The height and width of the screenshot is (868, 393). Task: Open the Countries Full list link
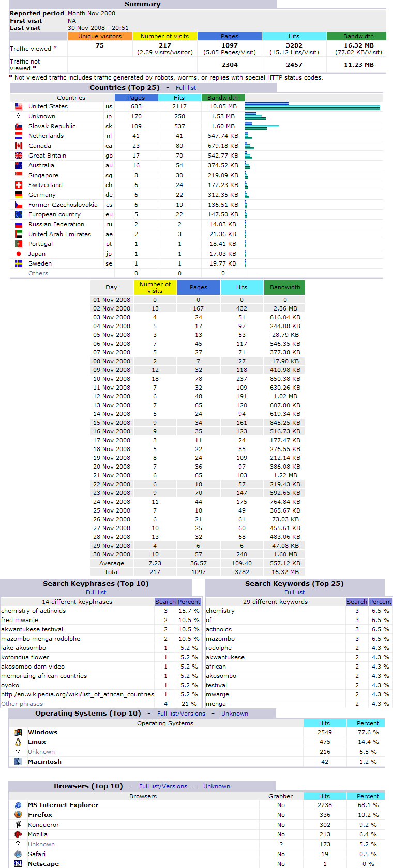(x=186, y=88)
